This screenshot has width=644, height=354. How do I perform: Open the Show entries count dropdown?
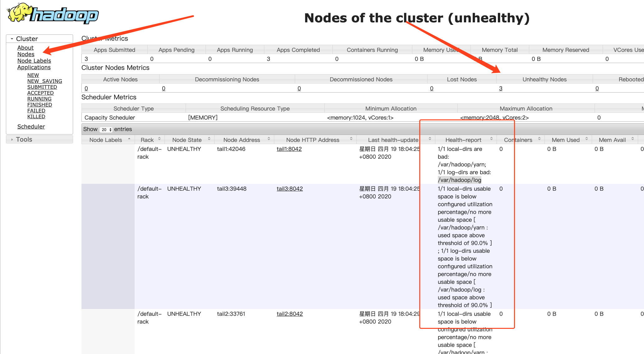coord(106,129)
